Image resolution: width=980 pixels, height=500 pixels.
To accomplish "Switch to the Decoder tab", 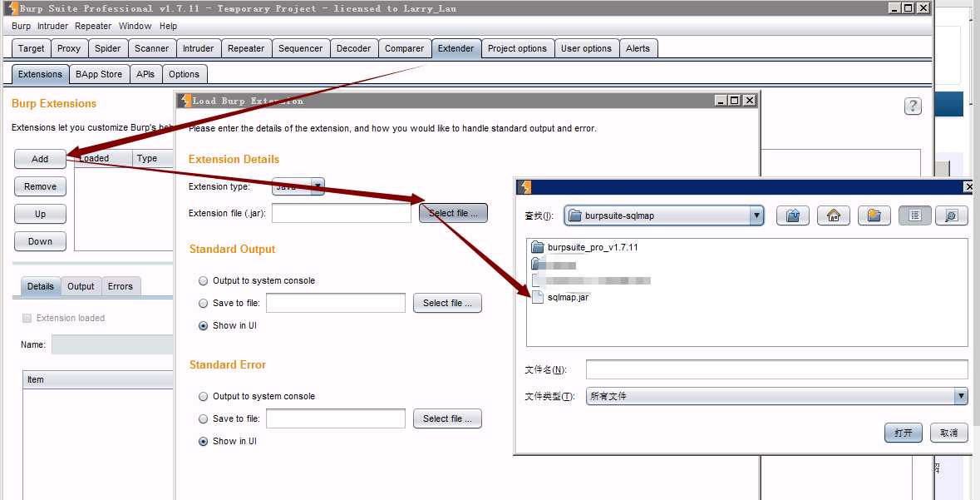I will pyautogui.click(x=354, y=48).
